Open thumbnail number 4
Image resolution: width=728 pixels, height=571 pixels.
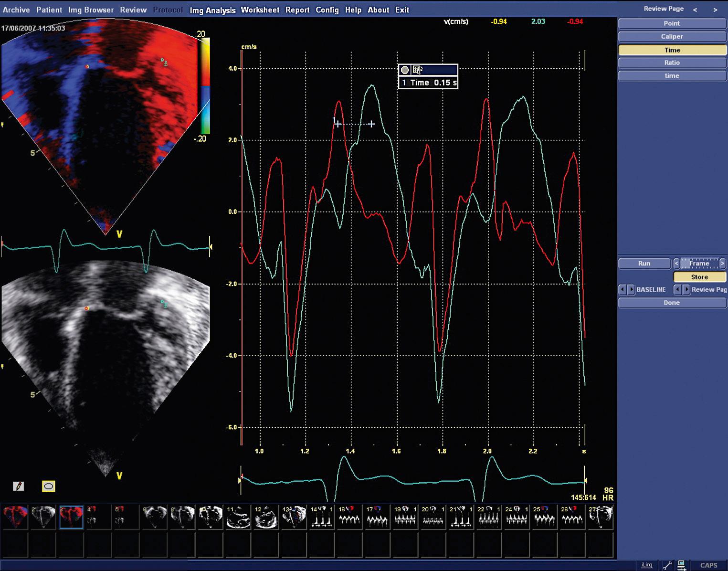(x=99, y=518)
